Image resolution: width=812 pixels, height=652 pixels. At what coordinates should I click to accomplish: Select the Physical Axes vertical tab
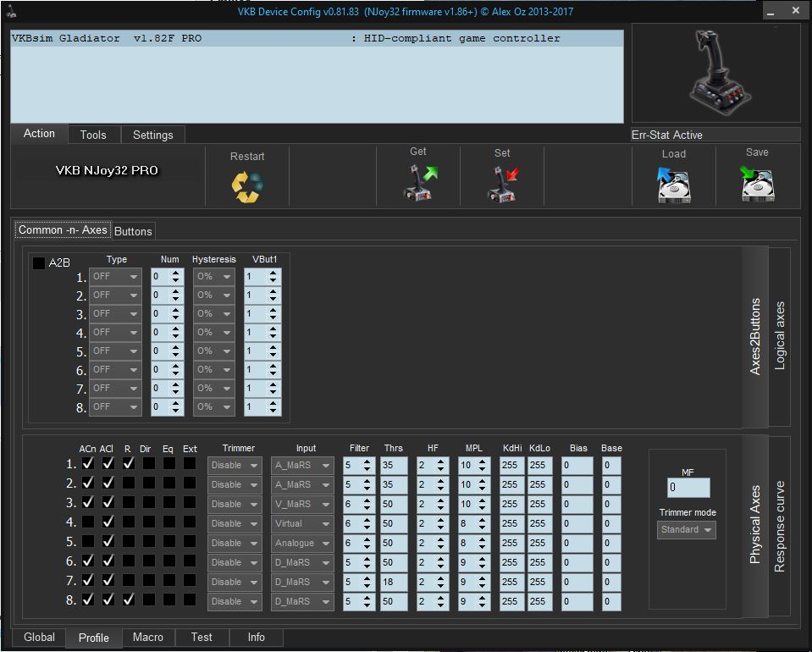tap(755, 525)
